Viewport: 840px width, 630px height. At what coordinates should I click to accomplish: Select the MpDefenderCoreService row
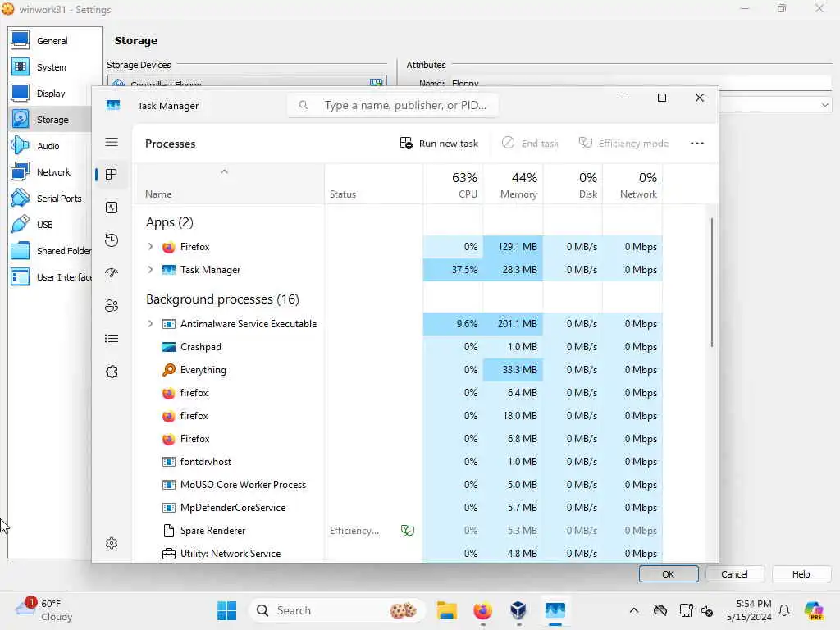[x=398, y=507]
